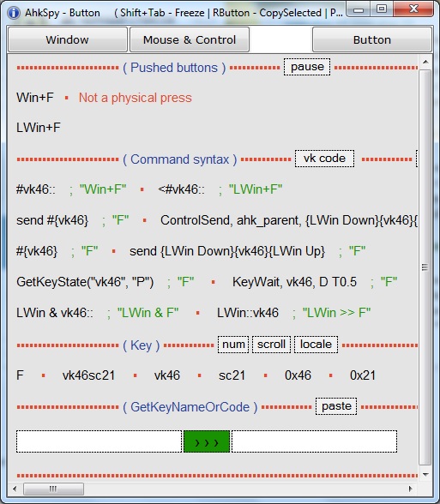Click the "send {LWin Down}{vk46}{LWin Up}" text
The height and width of the screenshot is (504, 440).
coord(227,251)
